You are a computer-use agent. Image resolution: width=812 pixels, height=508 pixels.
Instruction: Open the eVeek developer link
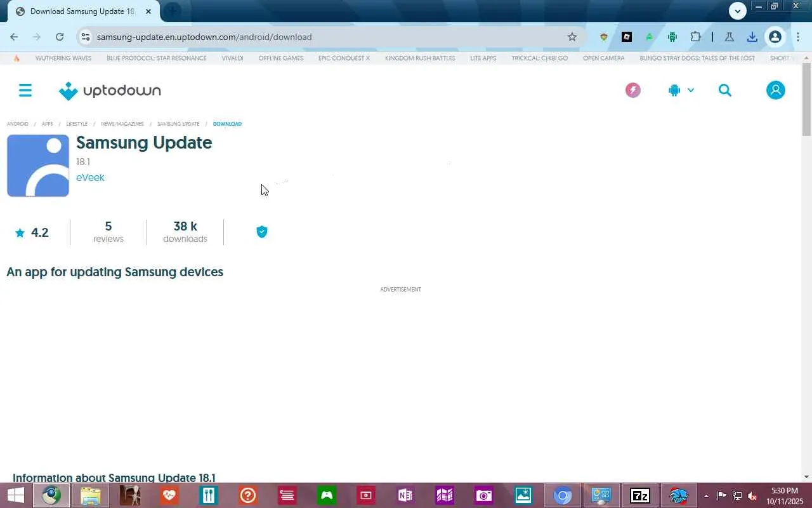click(x=90, y=178)
